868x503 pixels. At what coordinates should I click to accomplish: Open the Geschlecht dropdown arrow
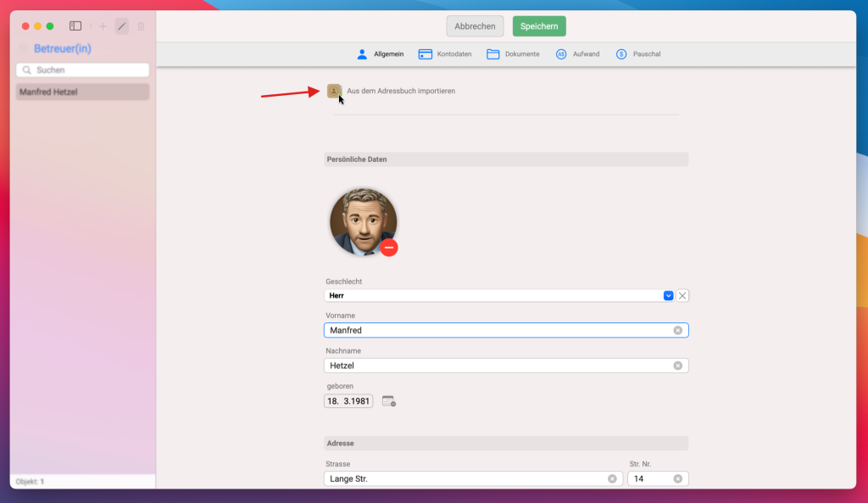668,296
